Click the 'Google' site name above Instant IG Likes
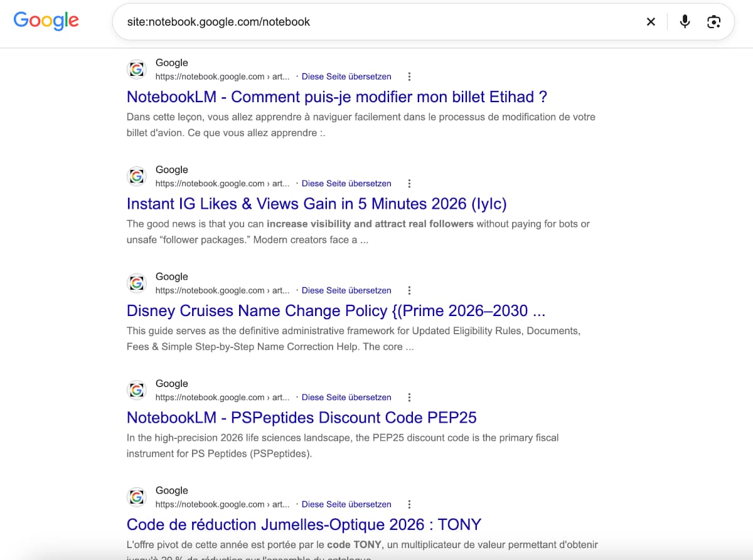Viewport: 753px width, 560px height. [172, 170]
